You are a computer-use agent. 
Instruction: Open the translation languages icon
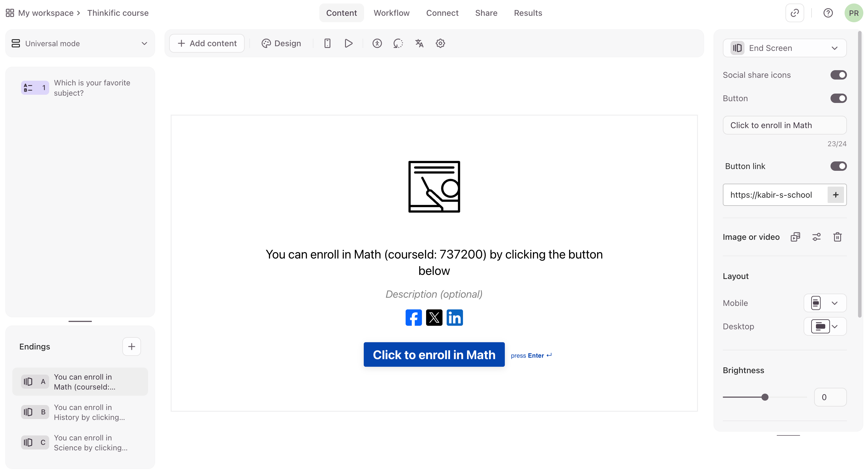click(419, 44)
